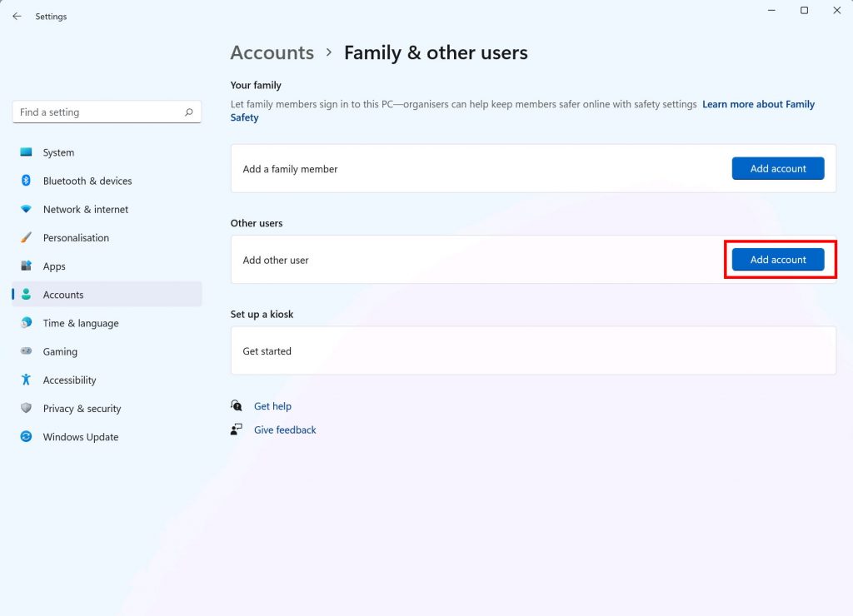Click the Give feedback person icon
Screen dimensions: 853x616
236,430
